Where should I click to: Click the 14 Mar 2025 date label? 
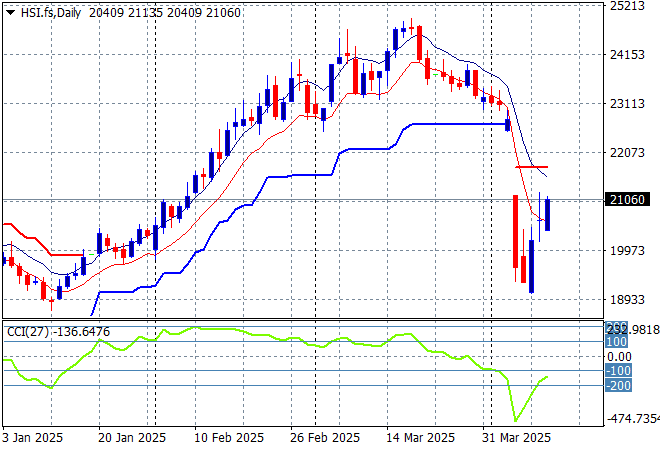(x=420, y=438)
